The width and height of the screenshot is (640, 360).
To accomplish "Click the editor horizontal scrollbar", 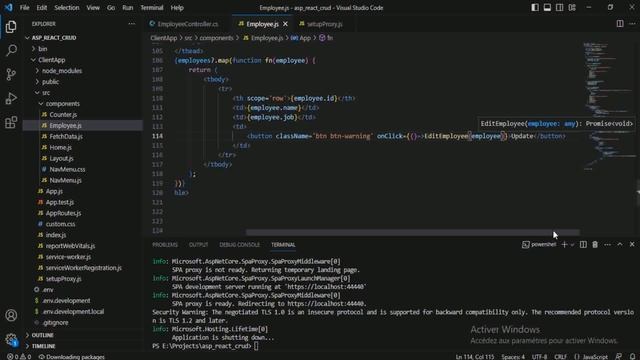I will tap(412, 232).
